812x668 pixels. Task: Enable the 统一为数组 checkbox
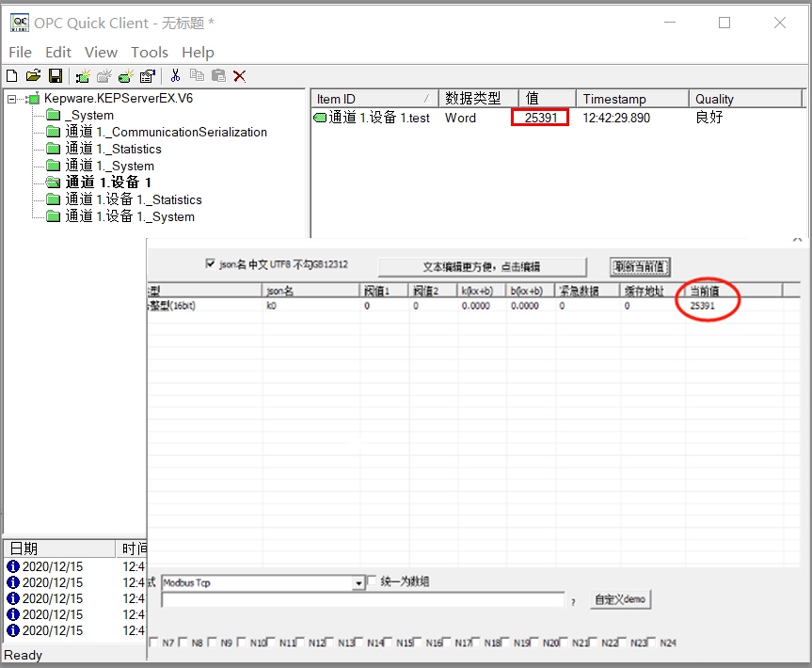373,581
